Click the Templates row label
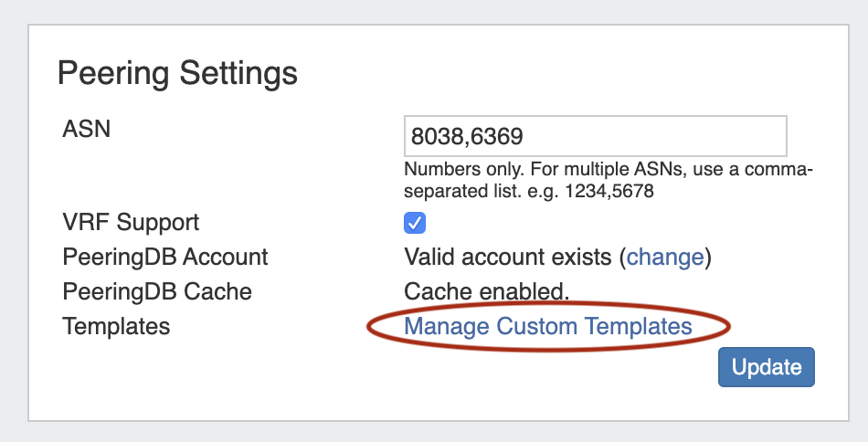The image size is (868, 442). (116, 326)
